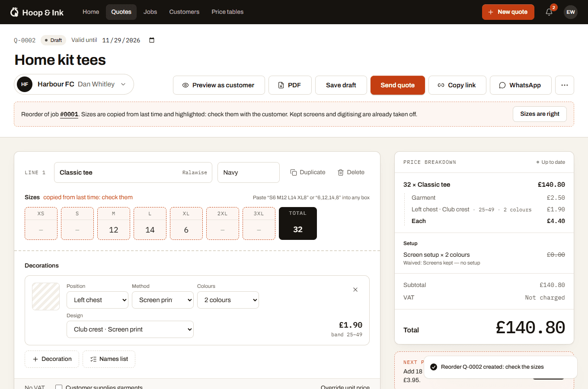Go to the Home nav tab

point(91,12)
